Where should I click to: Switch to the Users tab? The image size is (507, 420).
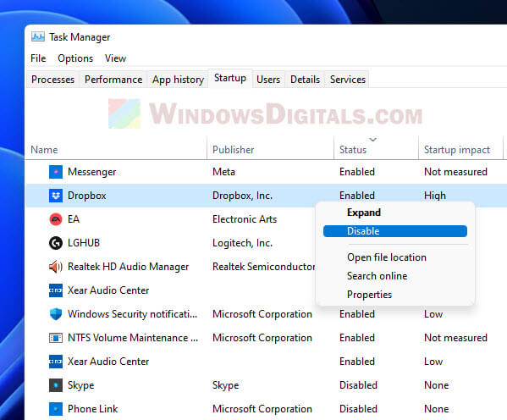[268, 80]
